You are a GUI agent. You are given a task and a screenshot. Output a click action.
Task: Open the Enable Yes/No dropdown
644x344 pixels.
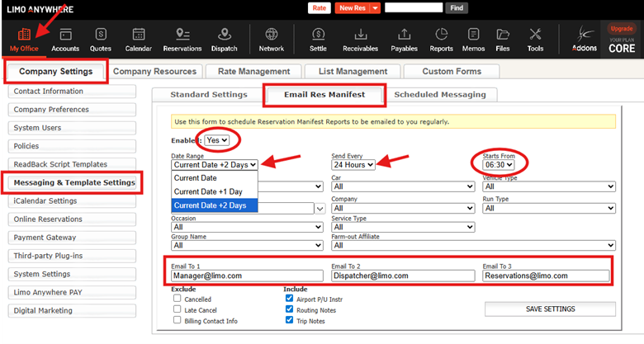coord(218,141)
